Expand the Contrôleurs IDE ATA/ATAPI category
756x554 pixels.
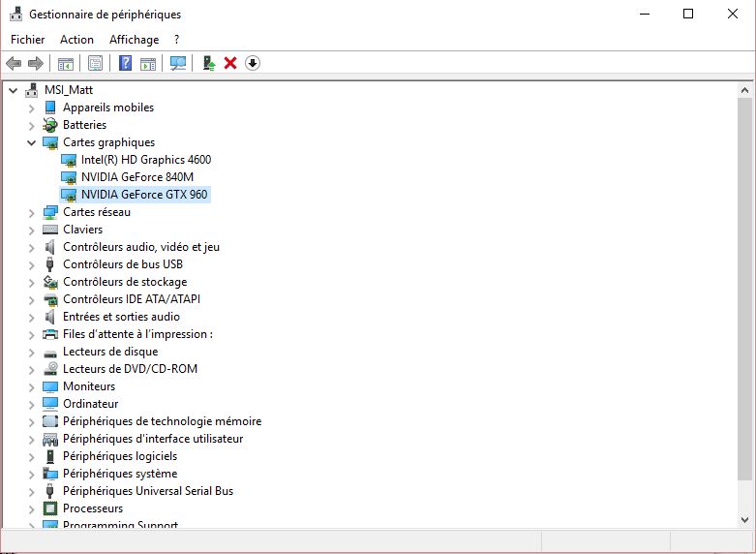click(32, 299)
